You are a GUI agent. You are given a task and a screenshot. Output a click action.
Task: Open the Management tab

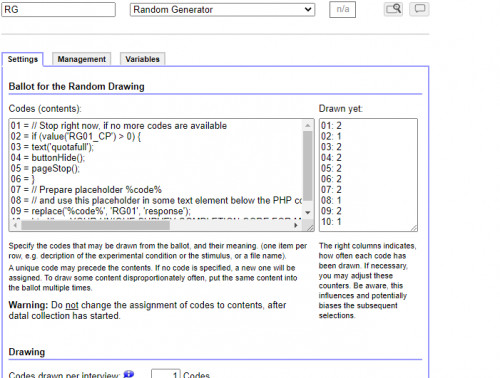pos(82,59)
